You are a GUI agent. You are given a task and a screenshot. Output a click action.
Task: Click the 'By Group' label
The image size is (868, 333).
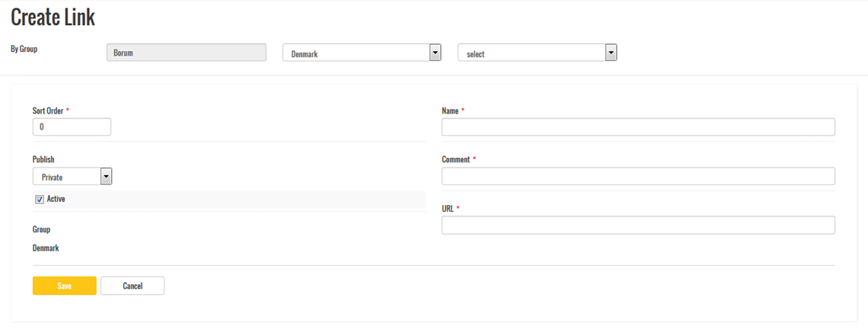coord(24,49)
